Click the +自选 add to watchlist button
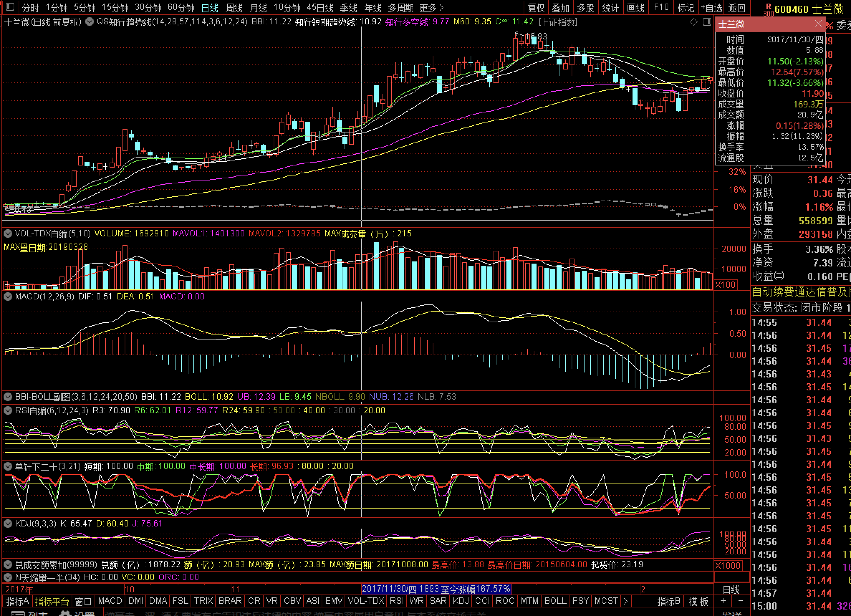The height and width of the screenshot is (616, 851). [711, 8]
